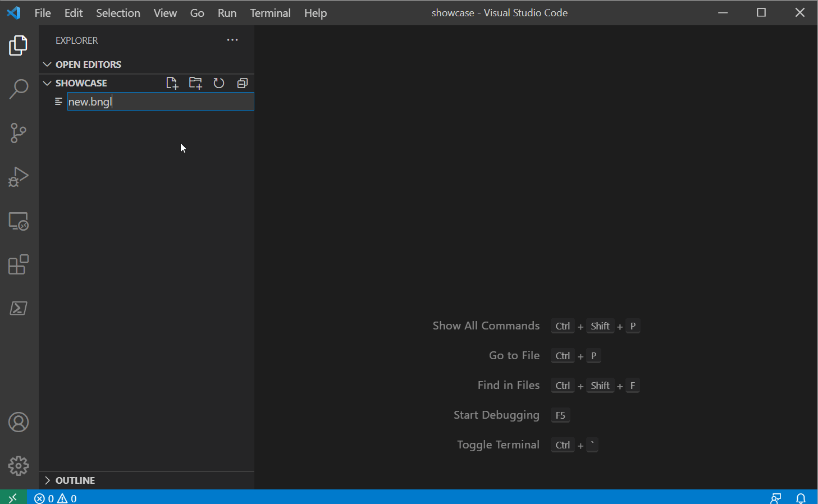Click the showcase - Visual Studio Code title

(500, 13)
